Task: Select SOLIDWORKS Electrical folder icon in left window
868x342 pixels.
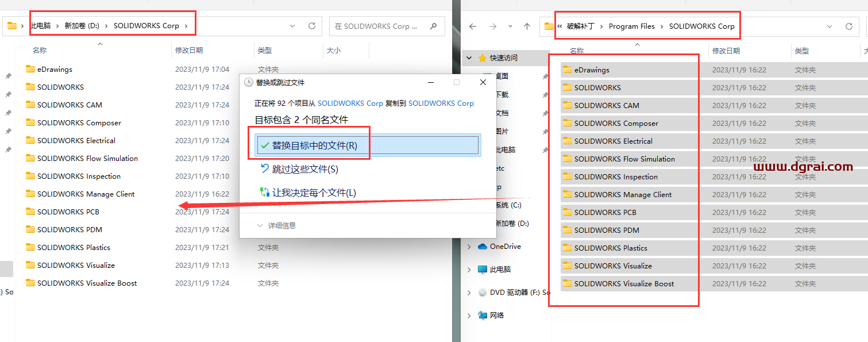Action: point(30,140)
